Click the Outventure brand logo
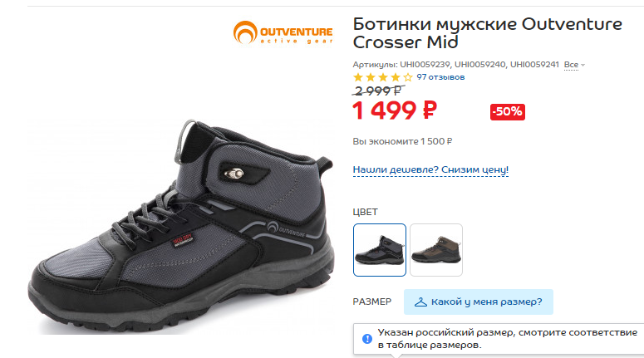This screenshot has width=644, height=358. point(283,32)
